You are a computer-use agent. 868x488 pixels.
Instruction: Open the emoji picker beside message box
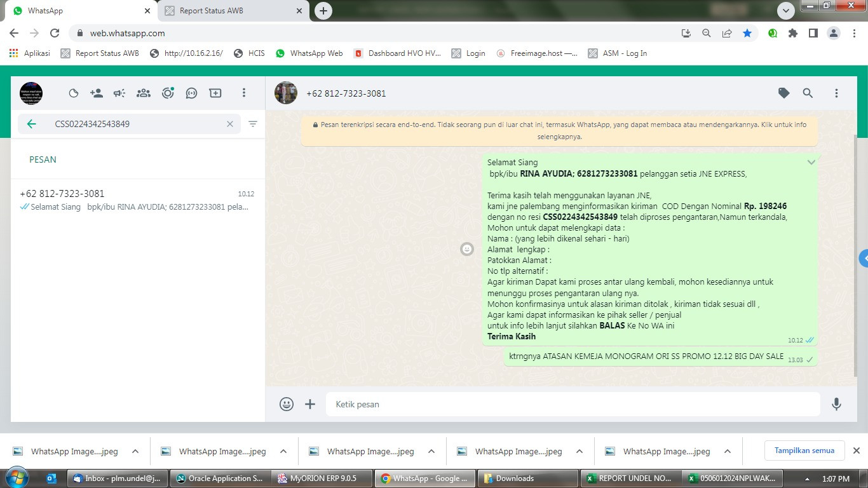[287, 404]
